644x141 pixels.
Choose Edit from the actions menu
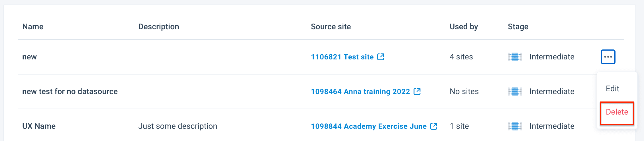click(x=612, y=89)
